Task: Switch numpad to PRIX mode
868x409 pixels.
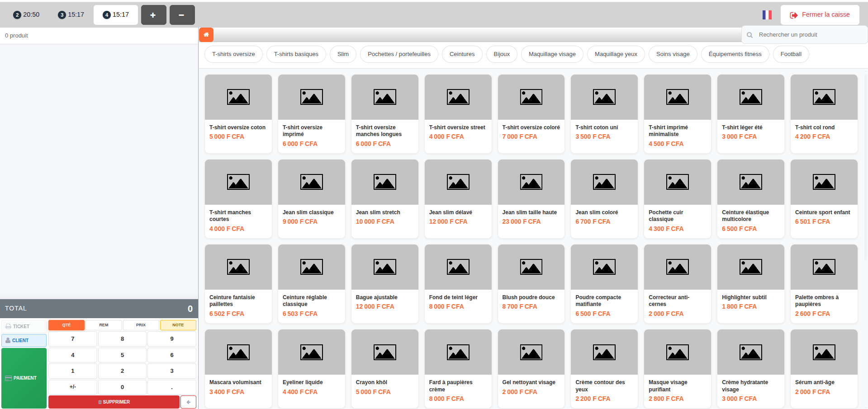Action: point(141,325)
